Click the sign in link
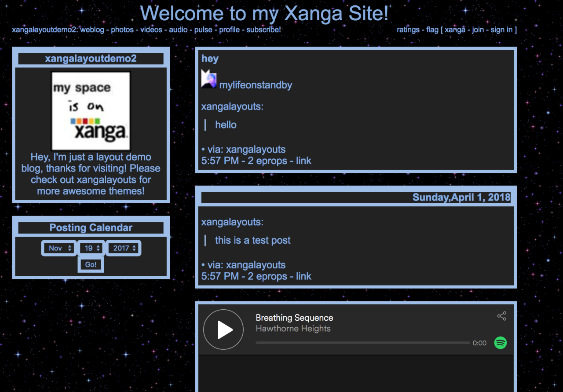Image resolution: width=563 pixels, height=392 pixels. pyautogui.click(x=501, y=30)
